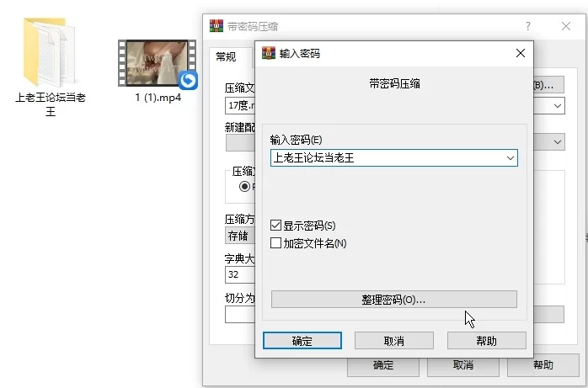Screen dimensions: 588x388
Task: Open the 上老王论坛当老王 folder icon
Action: tap(49, 51)
